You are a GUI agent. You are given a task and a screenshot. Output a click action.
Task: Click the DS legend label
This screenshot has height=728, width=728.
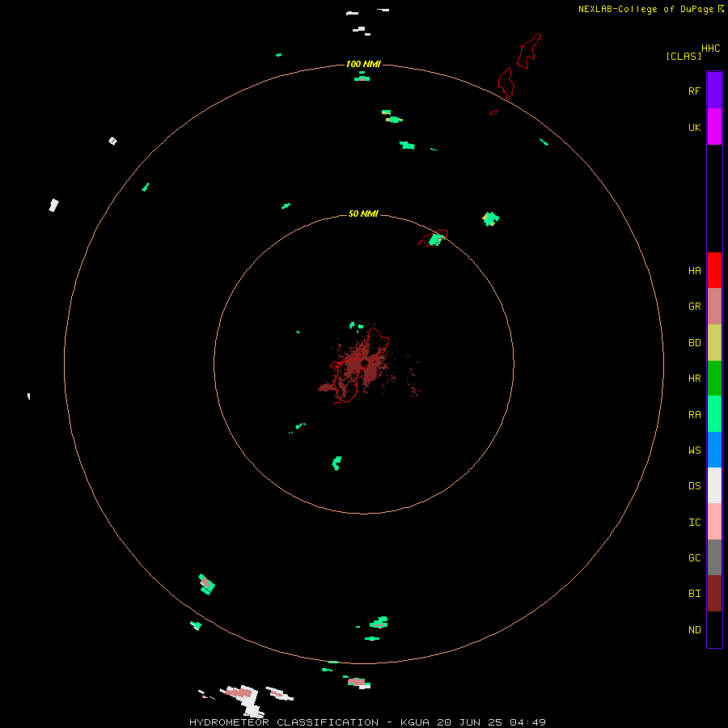pyautogui.click(x=694, y=486)
